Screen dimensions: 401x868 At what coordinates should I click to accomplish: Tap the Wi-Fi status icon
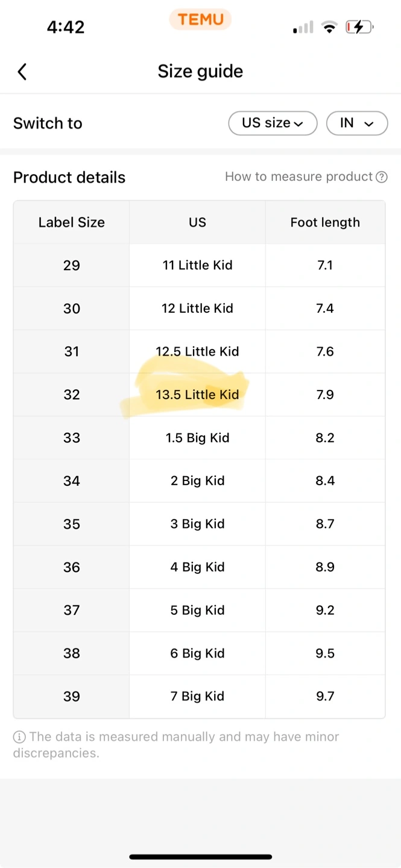coord(329,27)
